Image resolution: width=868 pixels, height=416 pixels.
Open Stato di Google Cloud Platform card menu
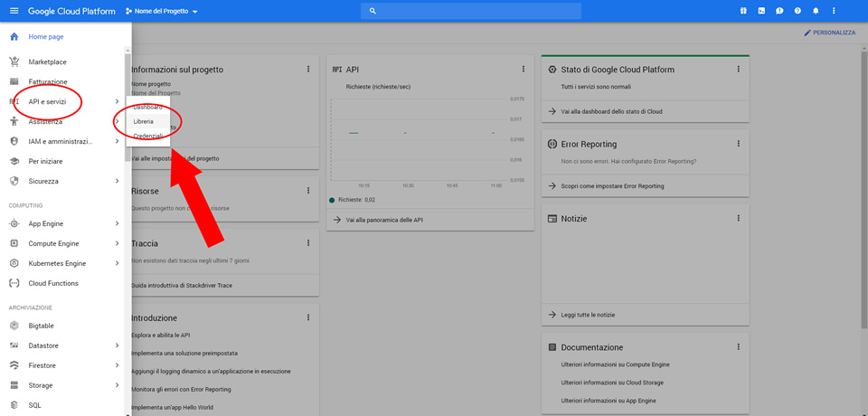[738, 70]
